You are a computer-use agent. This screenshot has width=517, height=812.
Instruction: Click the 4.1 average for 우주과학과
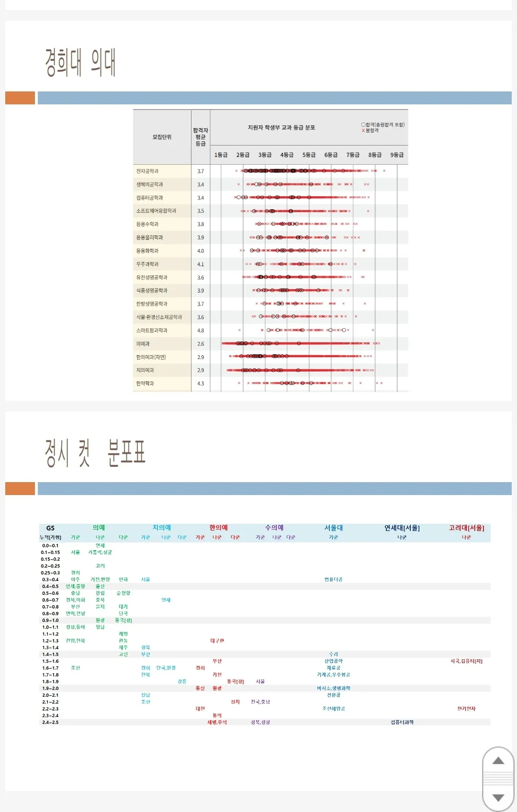201,264
